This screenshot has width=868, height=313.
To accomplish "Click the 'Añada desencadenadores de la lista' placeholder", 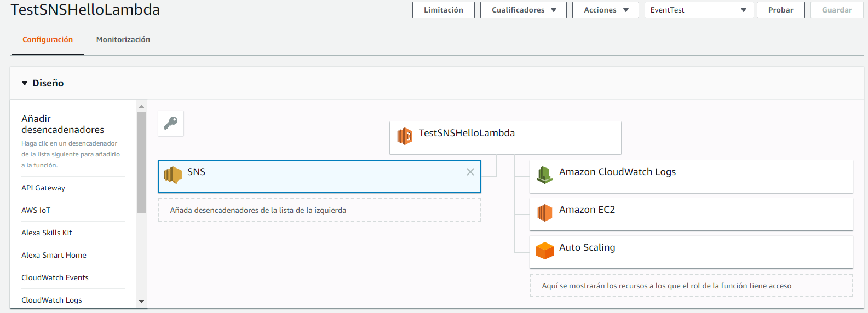I will point(319,210).
